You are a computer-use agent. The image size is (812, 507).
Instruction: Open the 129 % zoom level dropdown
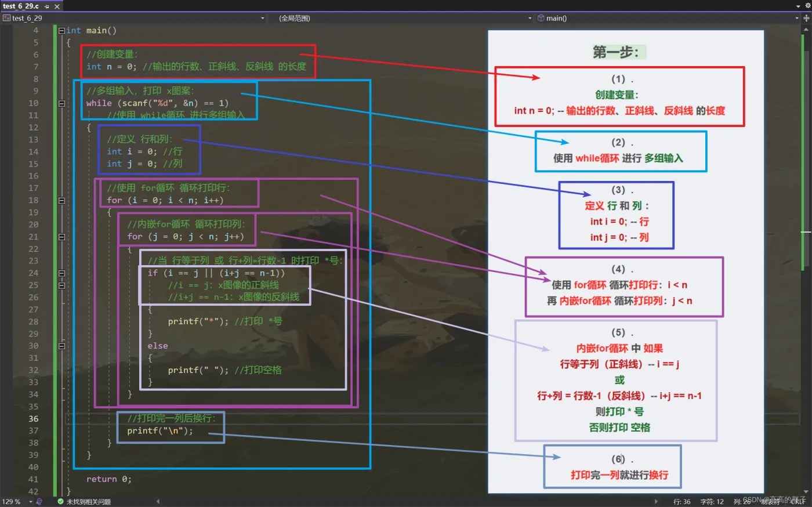[30, 502]
